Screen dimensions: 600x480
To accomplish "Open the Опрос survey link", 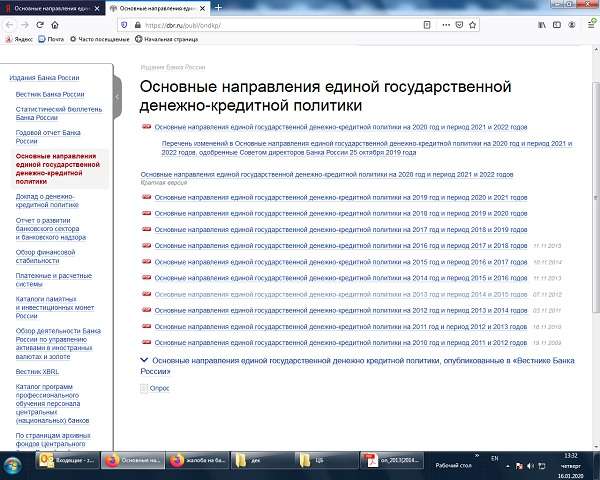I will click(x=159, y=388).
